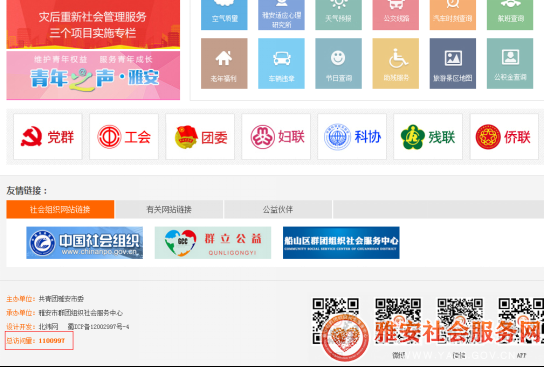Open the 船山区群团组织社会服务中心 banner link

[341, 242]
